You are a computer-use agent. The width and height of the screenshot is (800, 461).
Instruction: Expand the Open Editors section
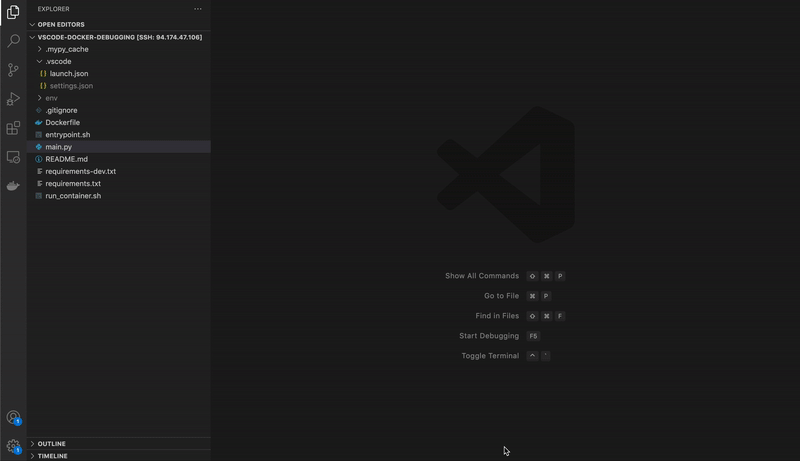pos(60,24)
